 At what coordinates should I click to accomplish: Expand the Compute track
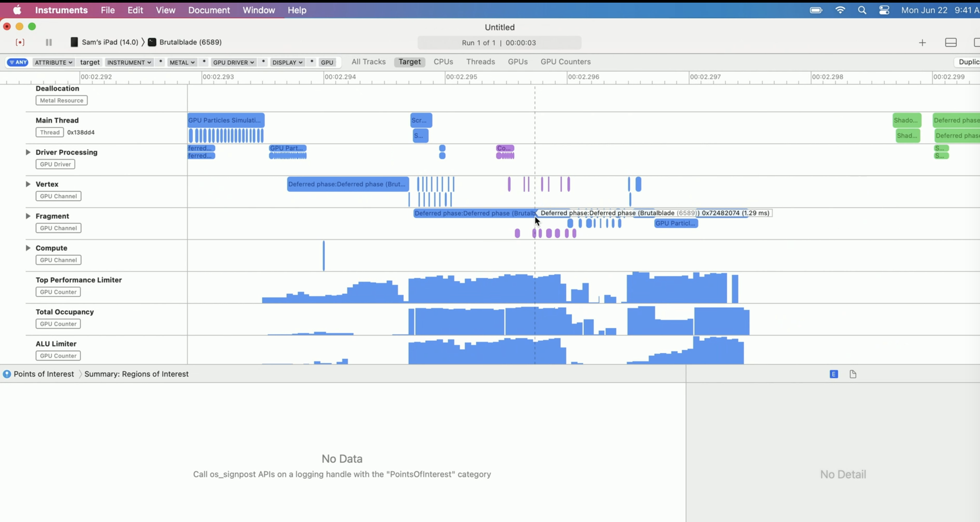(28, 248)
